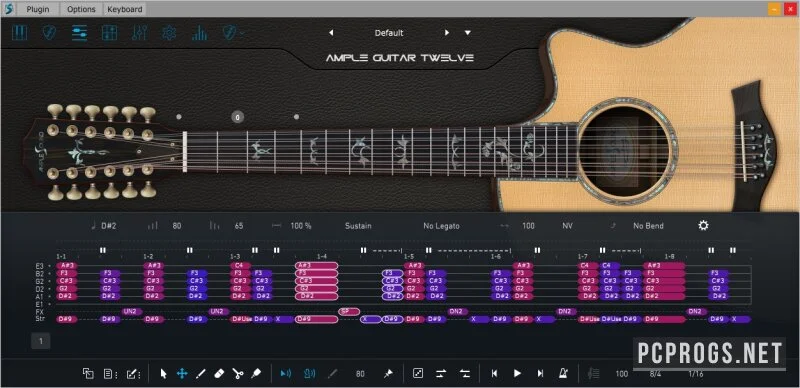The height and width of the screenshot is (388, 800).
Task: Click the Str strum row label
Action: [39, 319]
